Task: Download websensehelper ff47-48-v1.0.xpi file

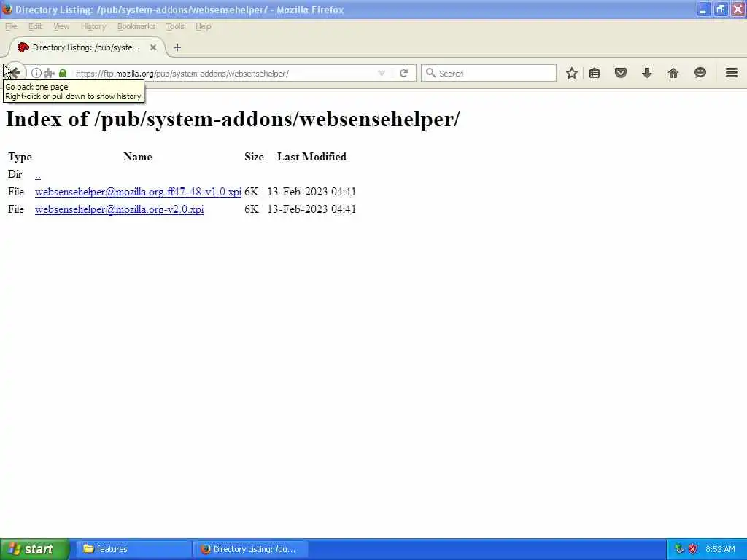Action: point(138,192)
